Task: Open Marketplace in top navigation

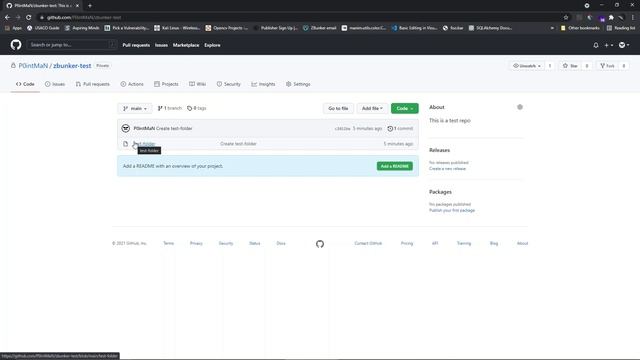Action: click(x=186, y=45)
